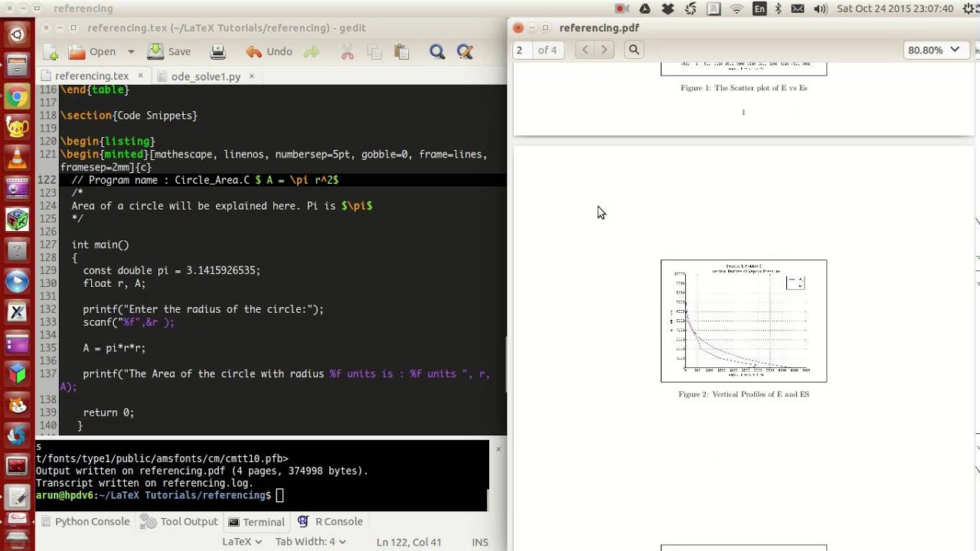Open the sound volume indicator
The height and width of the screenshot is (551, 980).
tap(821, 8)
